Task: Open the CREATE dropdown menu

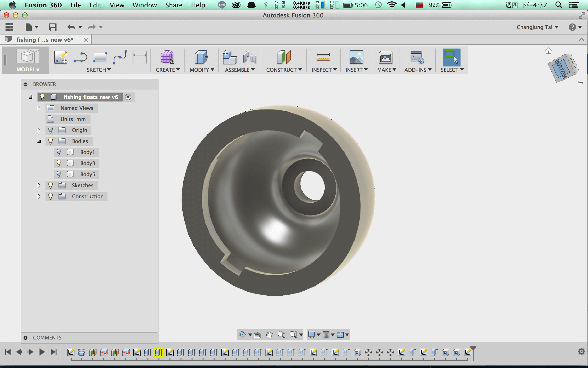Action: click(168, 70)
